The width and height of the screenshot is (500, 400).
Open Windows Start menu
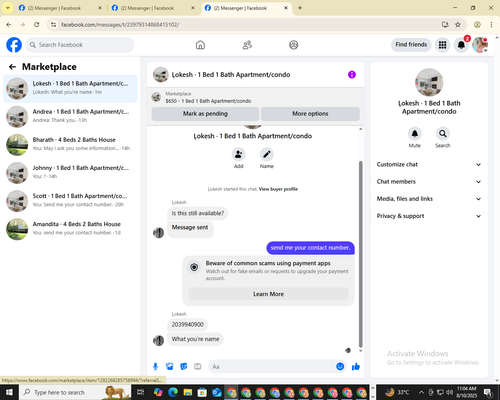pyautogui.click(x=9, y=392)
